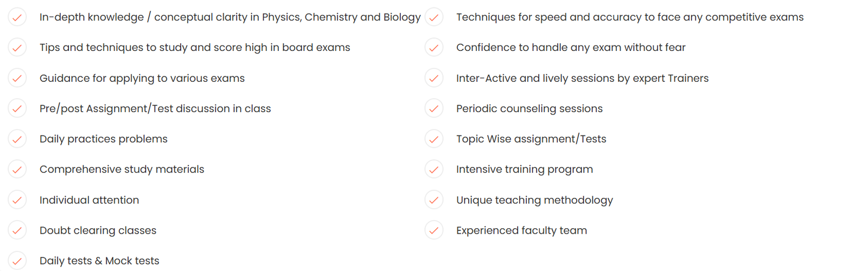Click the check icon beside Confidence to handle any exam
Screen dimensions: 868x271
pyautogui.click(x=434, y=48)
